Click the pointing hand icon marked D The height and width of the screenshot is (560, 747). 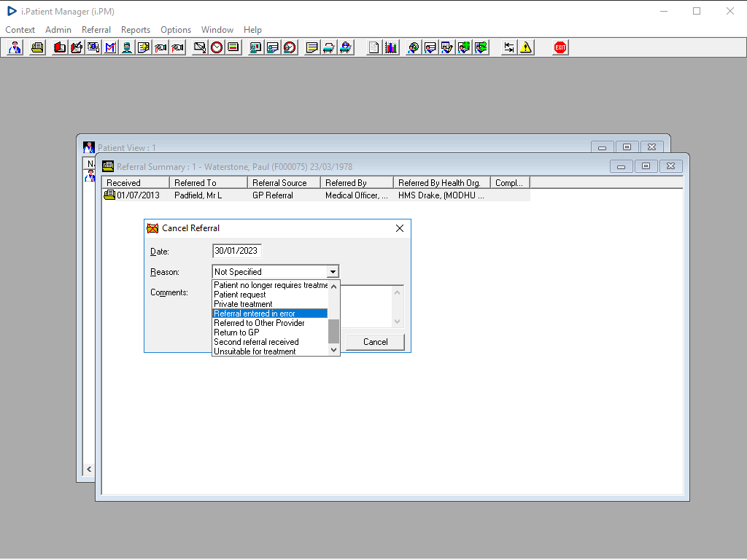[x=160, y=47]
